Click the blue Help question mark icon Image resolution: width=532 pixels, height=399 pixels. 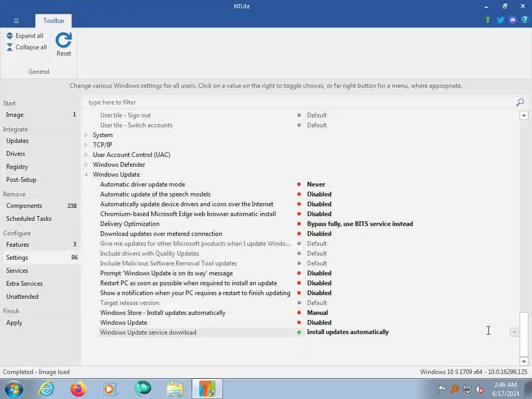(525, 20)
